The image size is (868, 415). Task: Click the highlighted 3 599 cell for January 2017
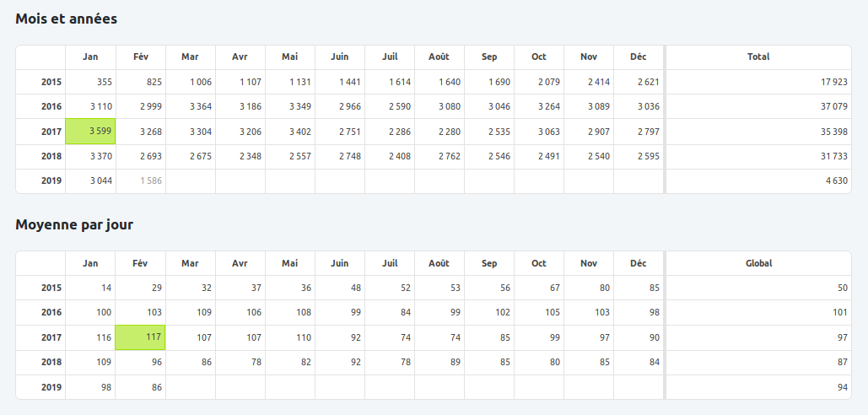tap(90, 132)
